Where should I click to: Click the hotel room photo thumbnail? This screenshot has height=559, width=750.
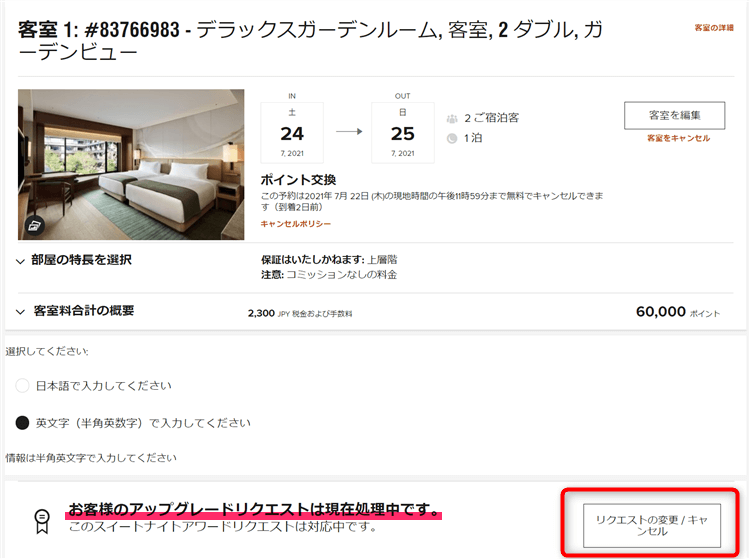click(131, 165)
